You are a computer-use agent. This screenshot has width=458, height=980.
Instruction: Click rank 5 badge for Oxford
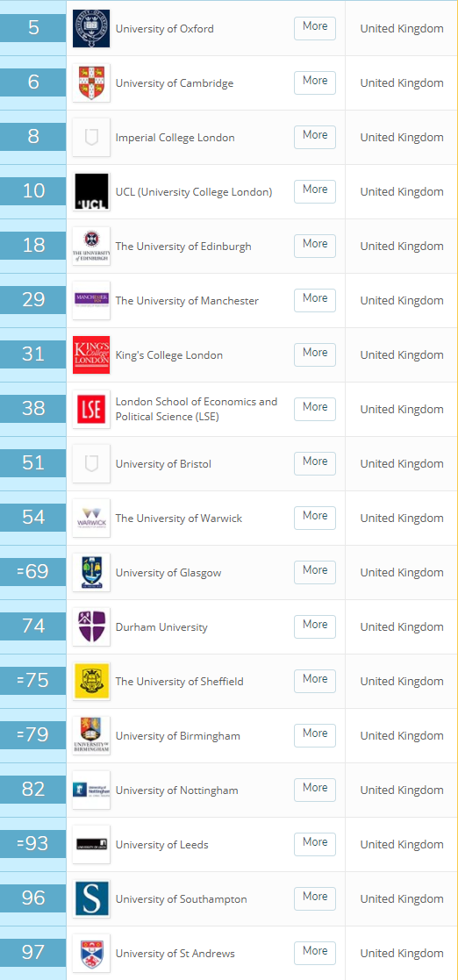point(32,28)
